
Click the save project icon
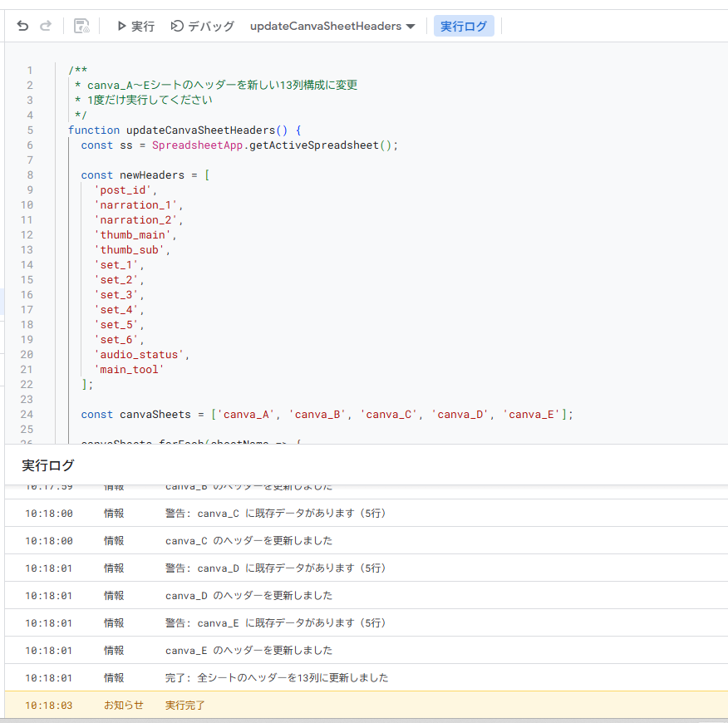(81, 27)
